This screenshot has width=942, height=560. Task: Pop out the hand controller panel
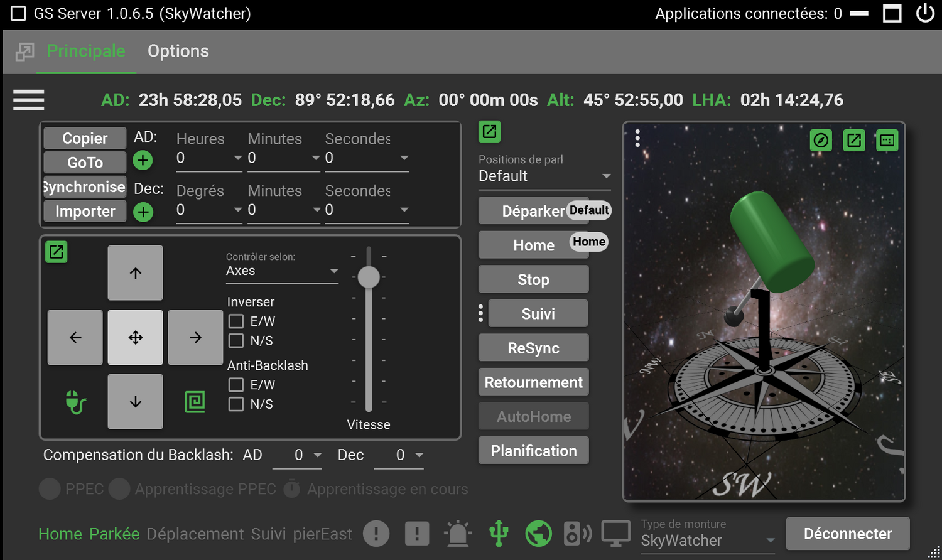pos(57,252)
